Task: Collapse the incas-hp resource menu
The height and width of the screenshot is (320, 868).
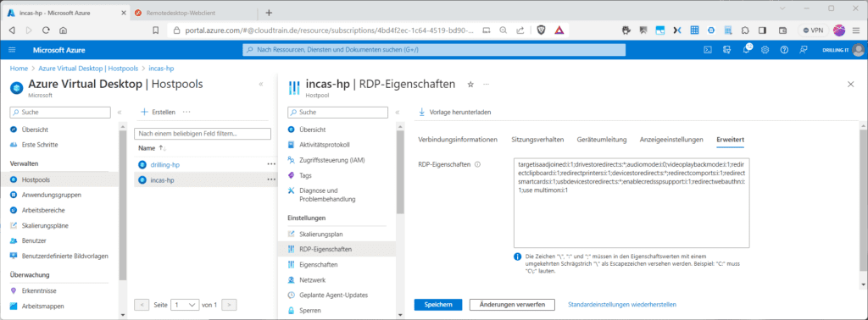Action: tap(397, 113)
